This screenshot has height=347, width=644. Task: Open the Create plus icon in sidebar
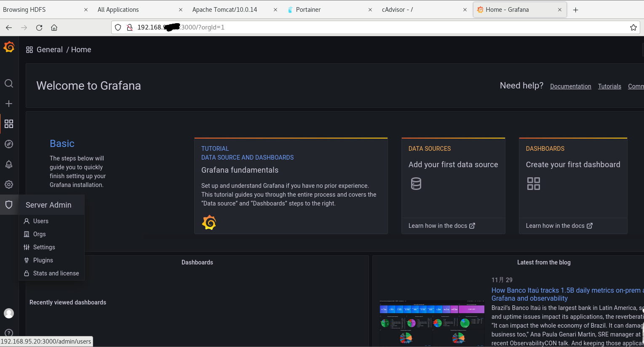[9, 104]
